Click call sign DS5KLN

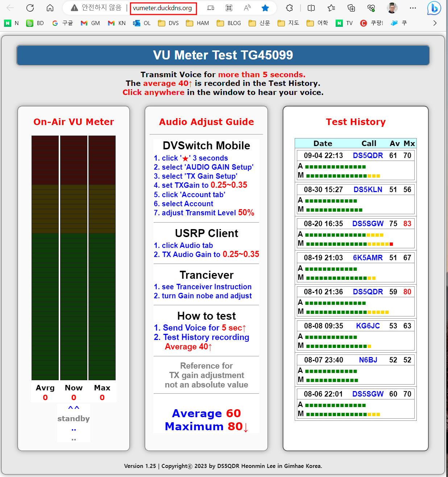pyautogui.click(x=368, y=190)
